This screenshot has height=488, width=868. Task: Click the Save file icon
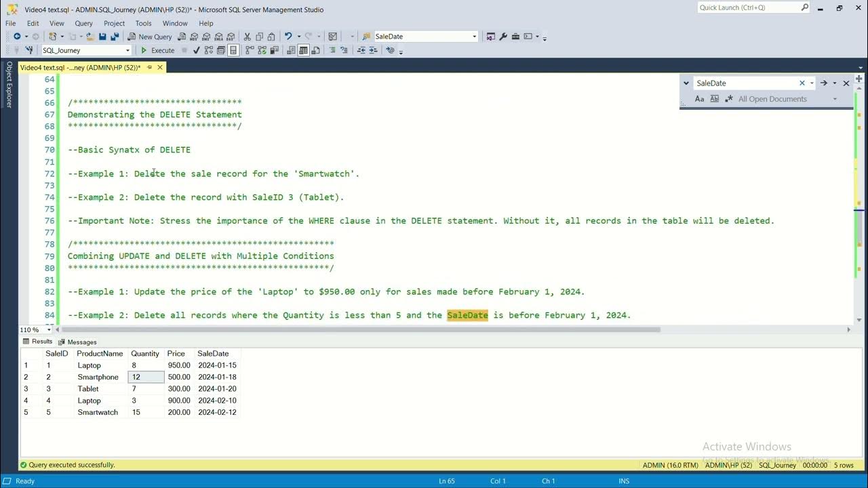tap(102, 37)
